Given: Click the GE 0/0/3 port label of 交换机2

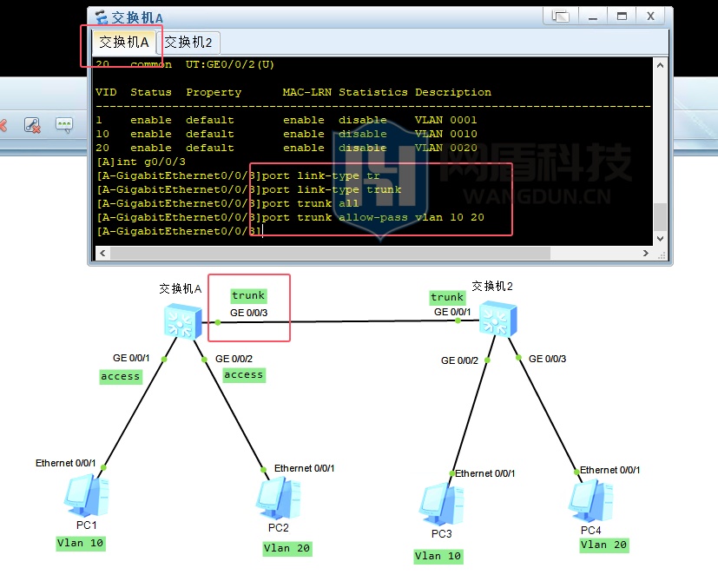Looking at the screenshot, I should click(x=548, y=359).
